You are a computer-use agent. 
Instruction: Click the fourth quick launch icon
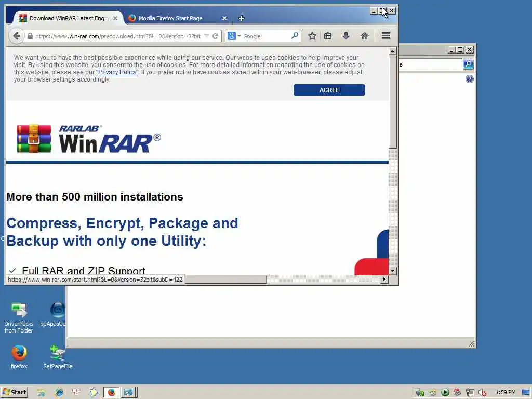tap(94, 393)
